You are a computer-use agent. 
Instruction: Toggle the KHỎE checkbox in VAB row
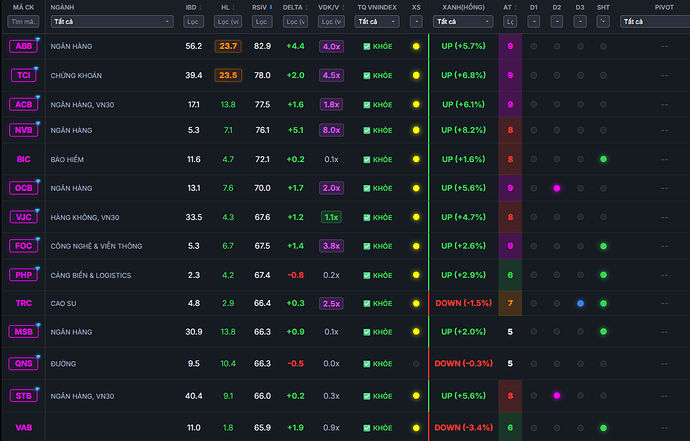point(367,428)
